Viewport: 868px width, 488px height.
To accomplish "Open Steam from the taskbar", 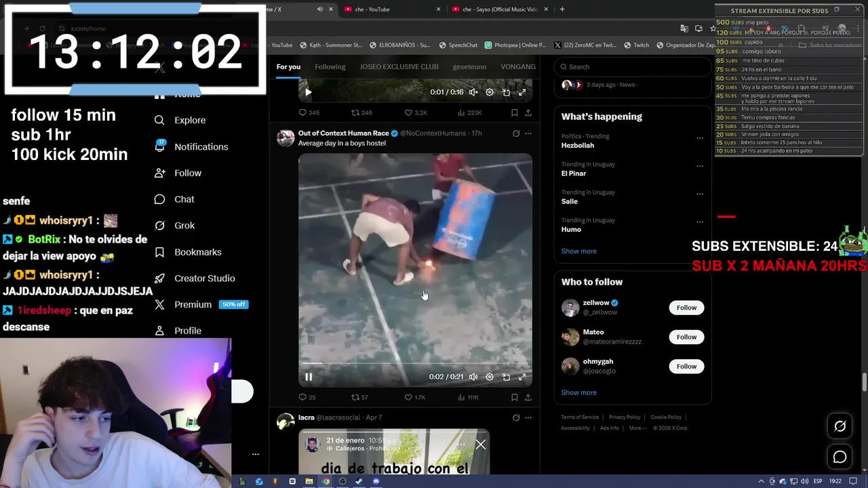I will pyautogui.click(x=359, y=481).
